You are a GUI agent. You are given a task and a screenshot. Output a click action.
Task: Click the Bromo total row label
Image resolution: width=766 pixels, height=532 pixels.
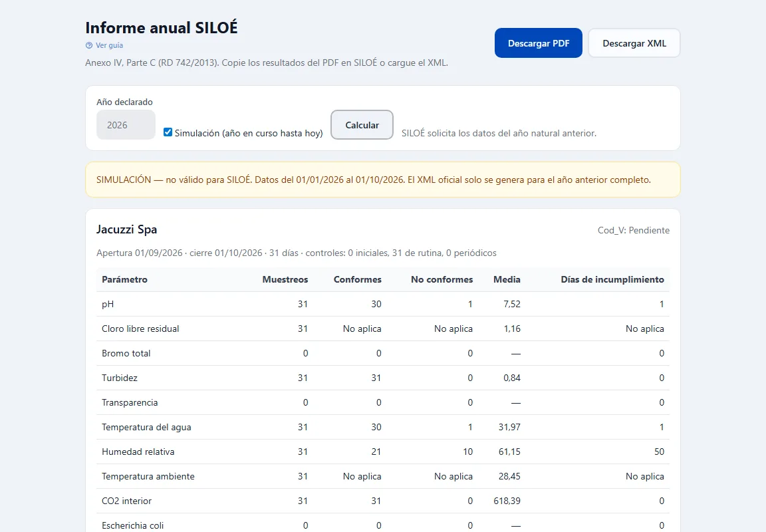click(x=126, y=353)
